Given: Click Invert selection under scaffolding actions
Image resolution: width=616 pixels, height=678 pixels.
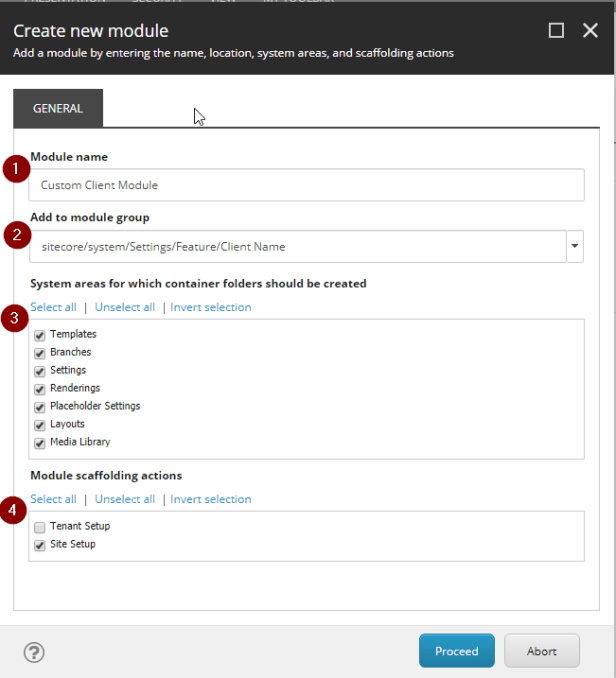Looking at the screenshot, I should coord(211,499).
